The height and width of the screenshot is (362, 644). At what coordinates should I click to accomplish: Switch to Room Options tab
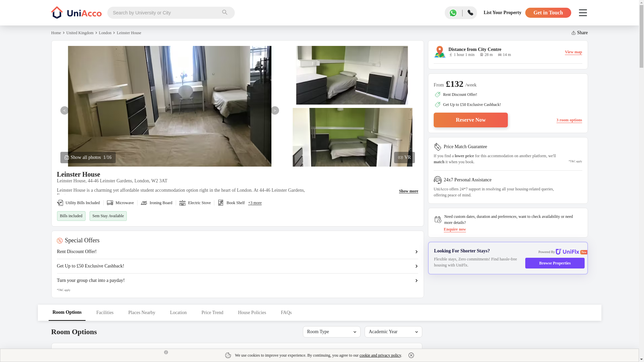point(67,312)
